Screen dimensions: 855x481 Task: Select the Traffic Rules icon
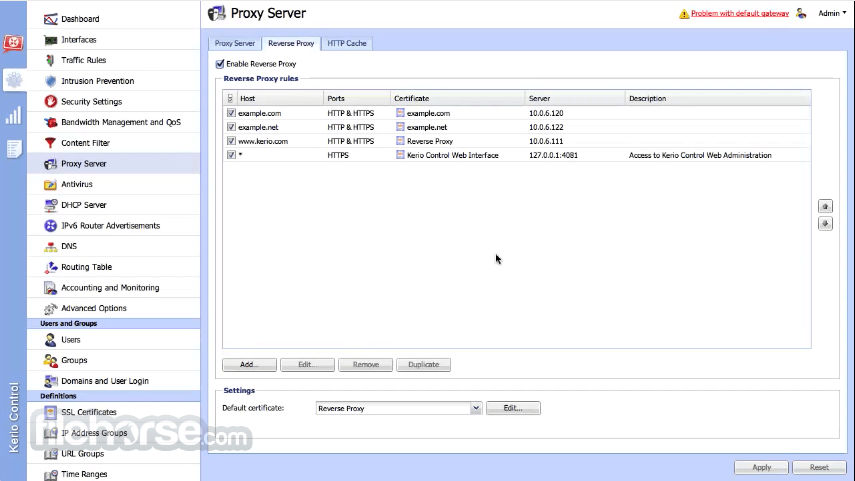(x=50, y=61)
